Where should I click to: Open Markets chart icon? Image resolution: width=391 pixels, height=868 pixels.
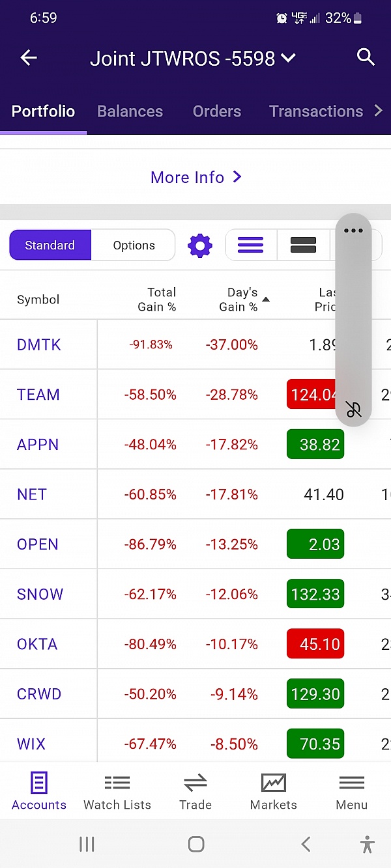274,791
